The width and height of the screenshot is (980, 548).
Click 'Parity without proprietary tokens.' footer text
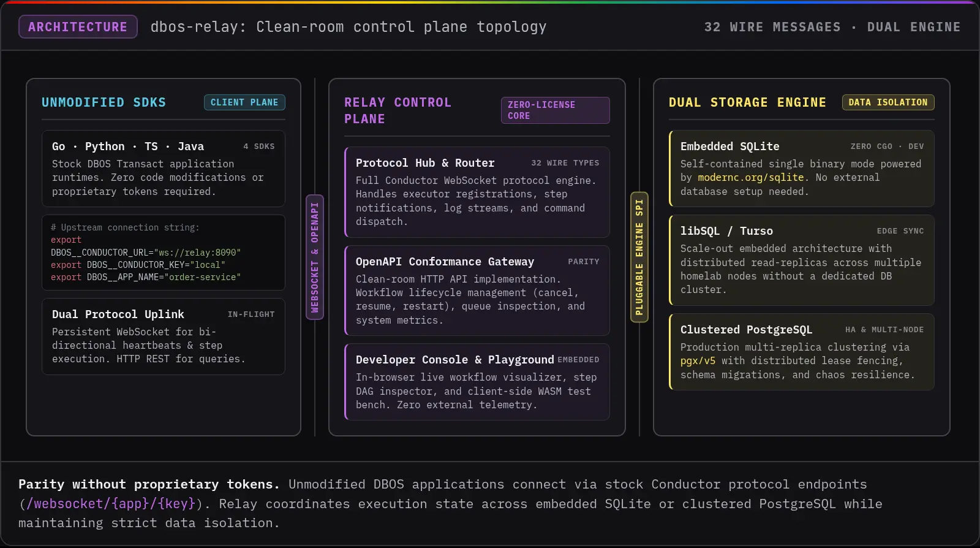pyautogui.click(x=149, y=484)
